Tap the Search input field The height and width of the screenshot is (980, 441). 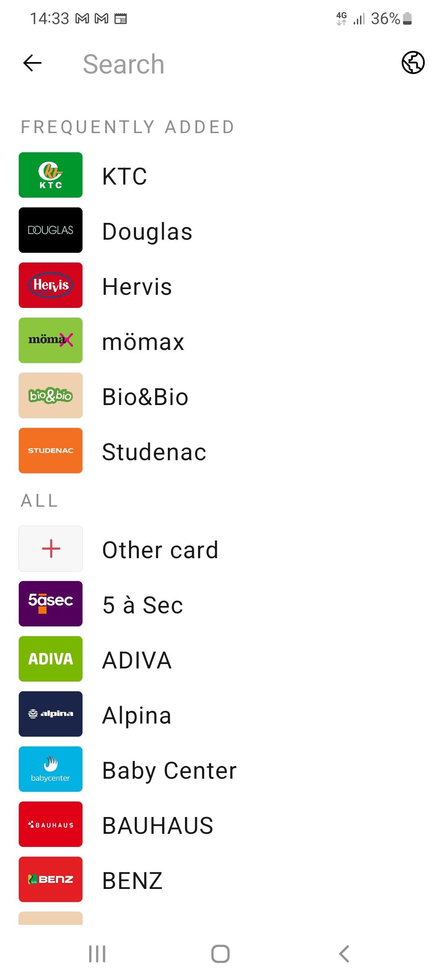click(x=229, y=64)
